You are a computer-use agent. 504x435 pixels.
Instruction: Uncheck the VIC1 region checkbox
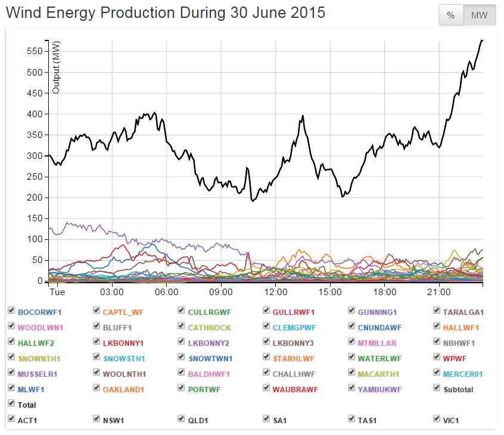[x=437, y=419]
